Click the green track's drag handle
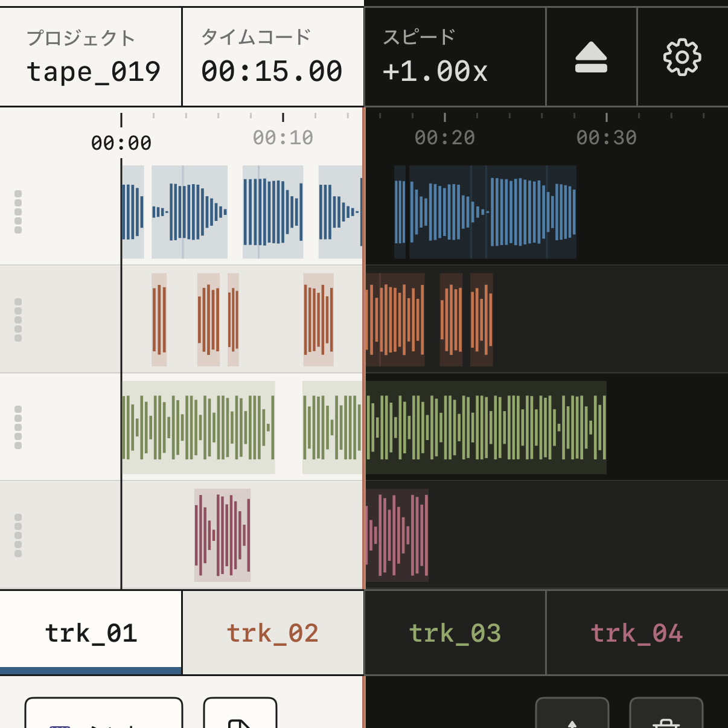Screen dimensions: 728x728 coord(18,427)
